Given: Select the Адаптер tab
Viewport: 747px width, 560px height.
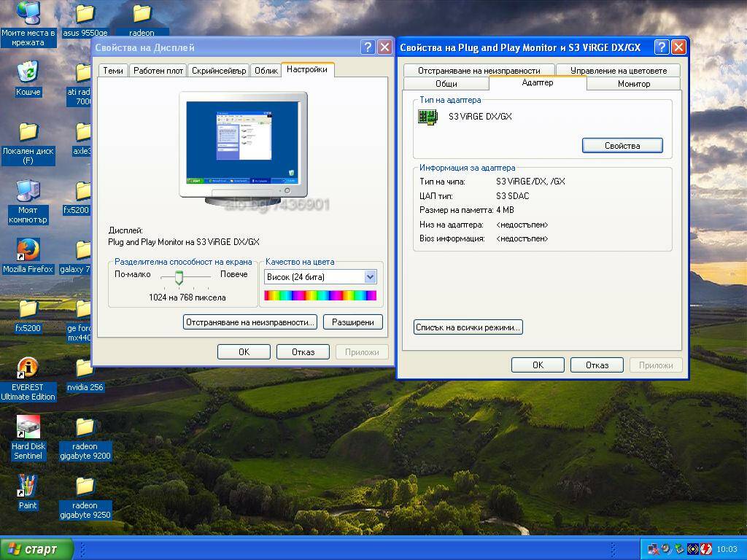Looking at the screenshot, I should tap(538, 82).
